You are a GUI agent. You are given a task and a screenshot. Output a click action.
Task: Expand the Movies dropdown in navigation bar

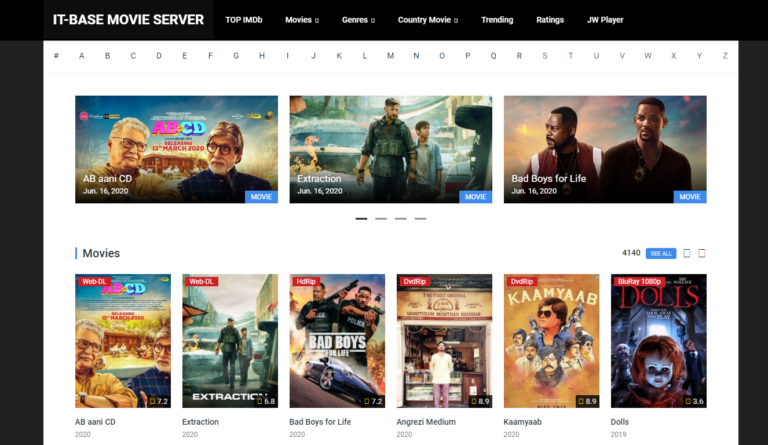(302, 20)
